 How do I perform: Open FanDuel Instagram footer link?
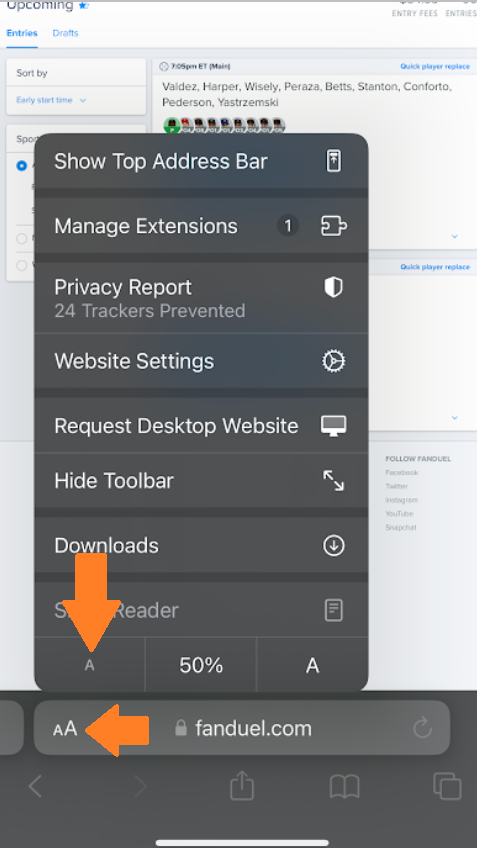tap(401, 500)
